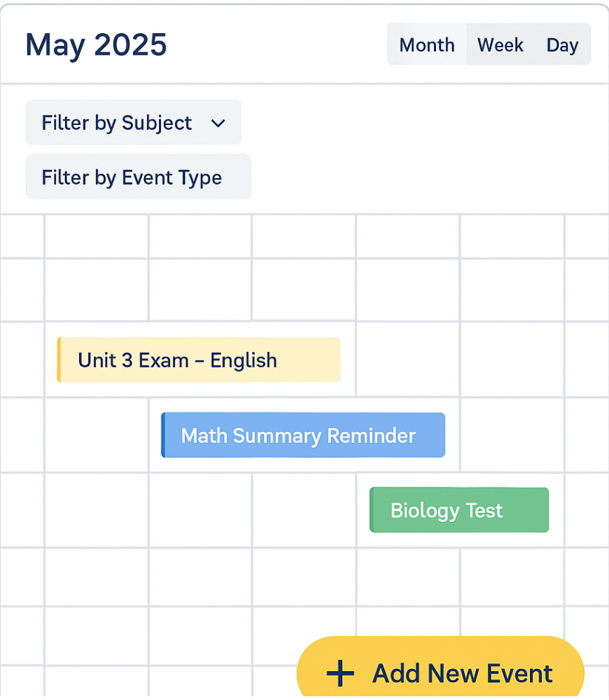This screenshot has width=609, height=700.
Task: Select the empty cell right of Unit 3 Exam
Action: (x=408, y=360)
